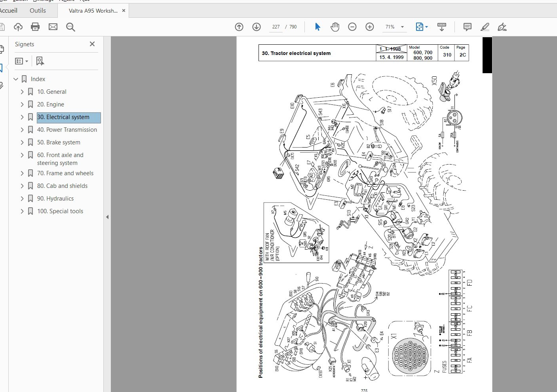Open the page display options arrow

[426, 27]
